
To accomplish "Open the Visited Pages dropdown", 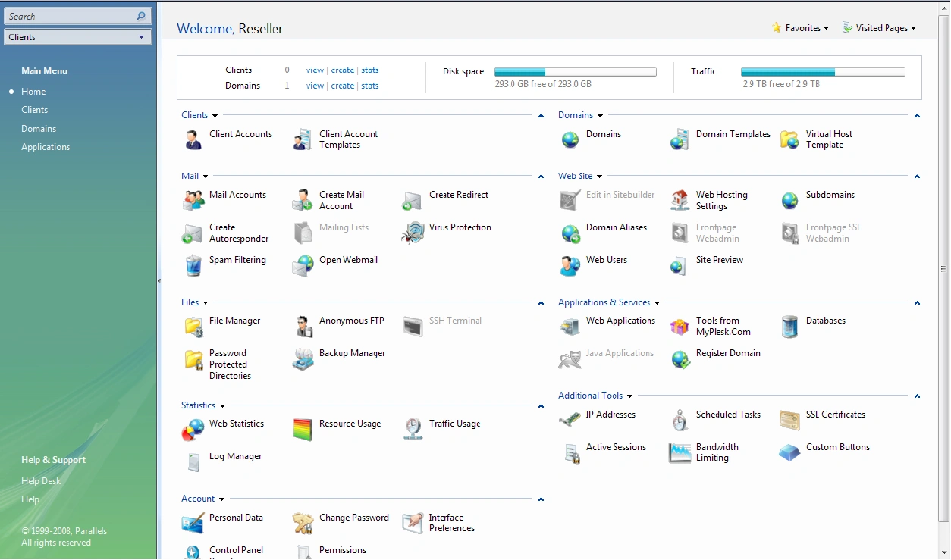I will tap(879, 28).
